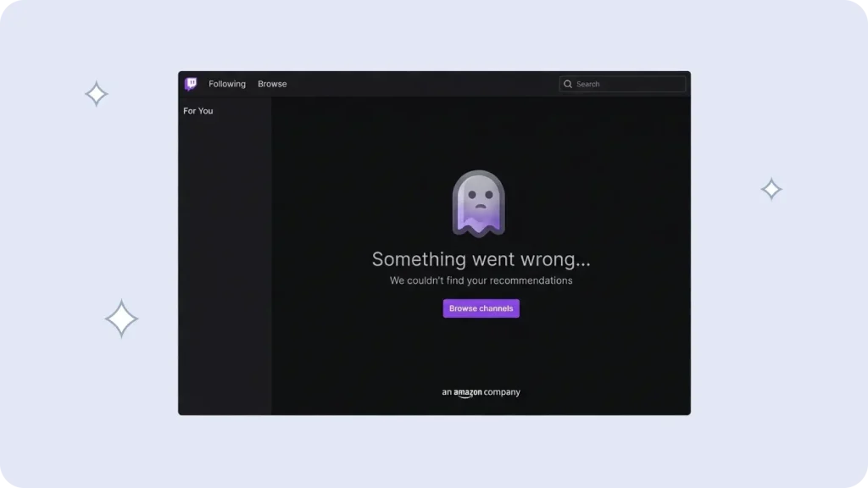The image size is (868, 488).
Task: Click the sparkle right of the window
Action: point(771,189)
